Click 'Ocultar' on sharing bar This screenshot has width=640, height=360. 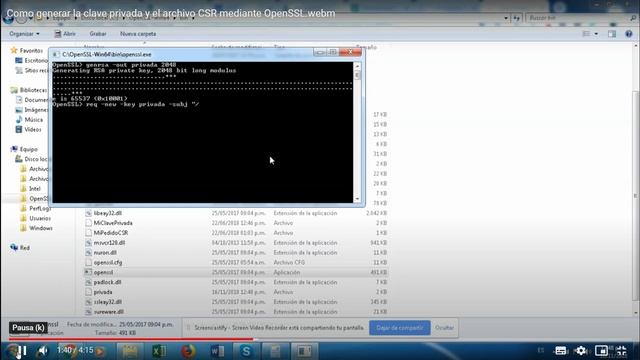point(444,328)
